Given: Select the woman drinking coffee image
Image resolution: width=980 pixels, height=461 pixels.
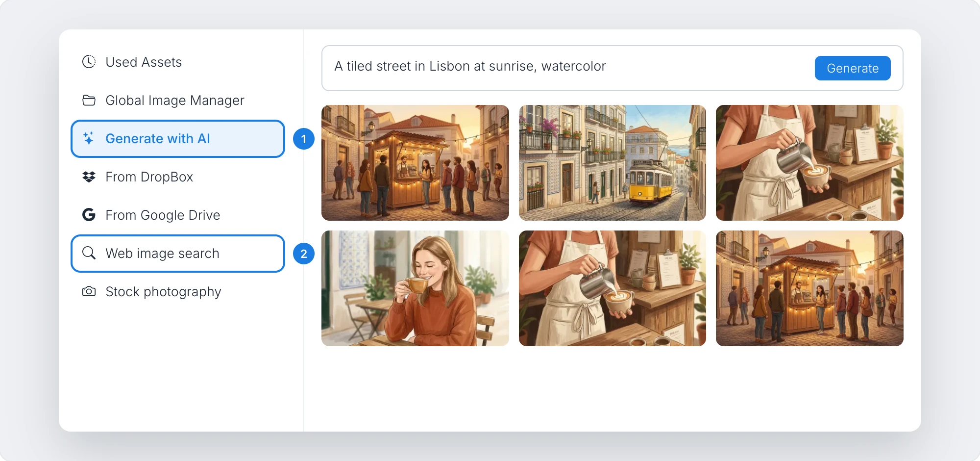Looking at the screenshot, I should click(415, 288).
